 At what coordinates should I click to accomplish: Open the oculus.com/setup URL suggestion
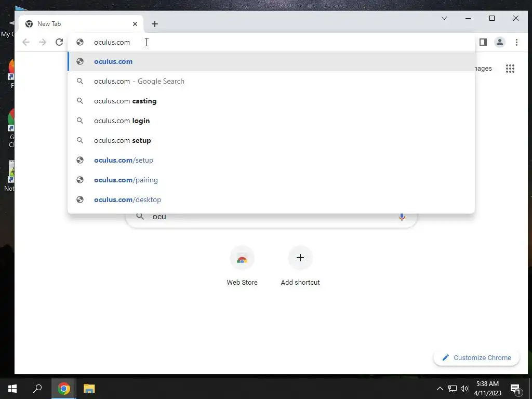point(271,160)
